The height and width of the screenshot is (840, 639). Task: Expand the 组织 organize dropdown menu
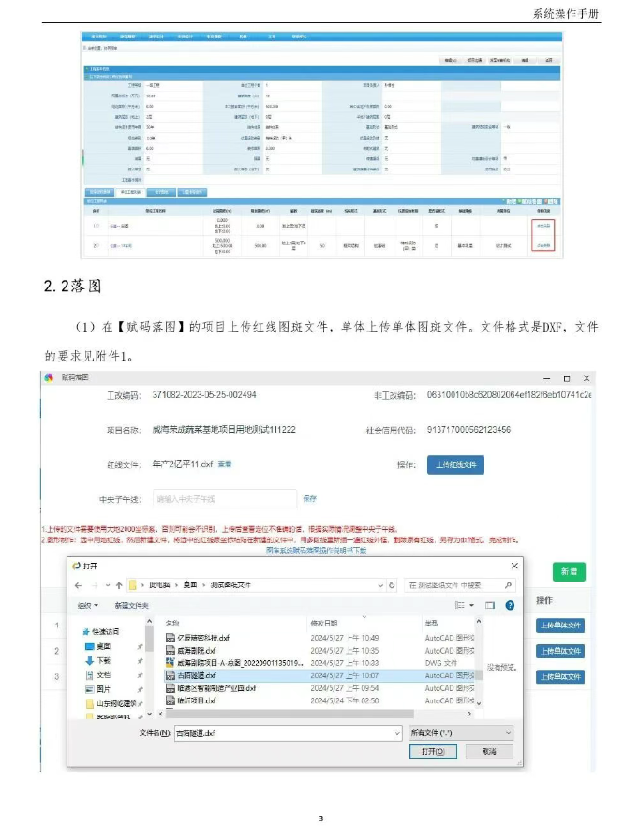coord(89,606)
